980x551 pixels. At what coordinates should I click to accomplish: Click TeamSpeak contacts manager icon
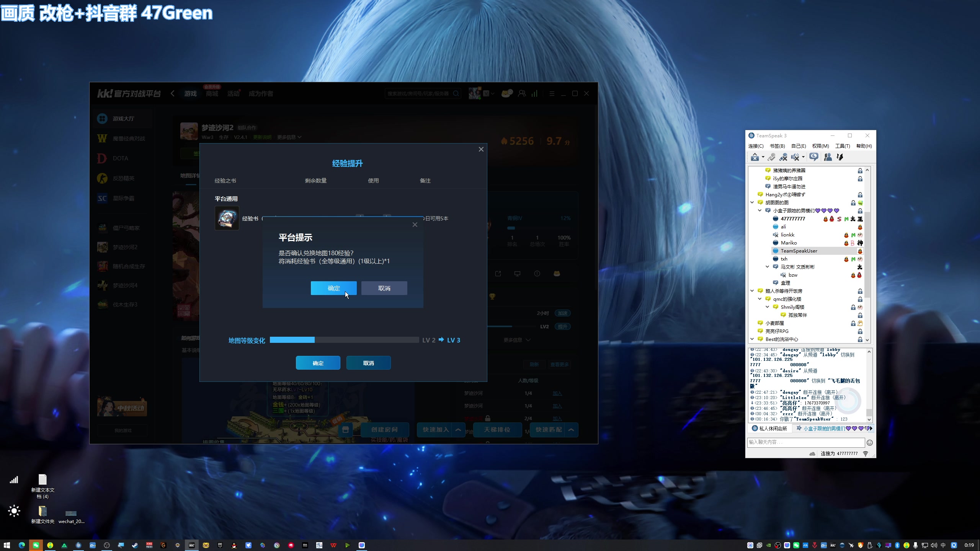(x=828, y=157)
